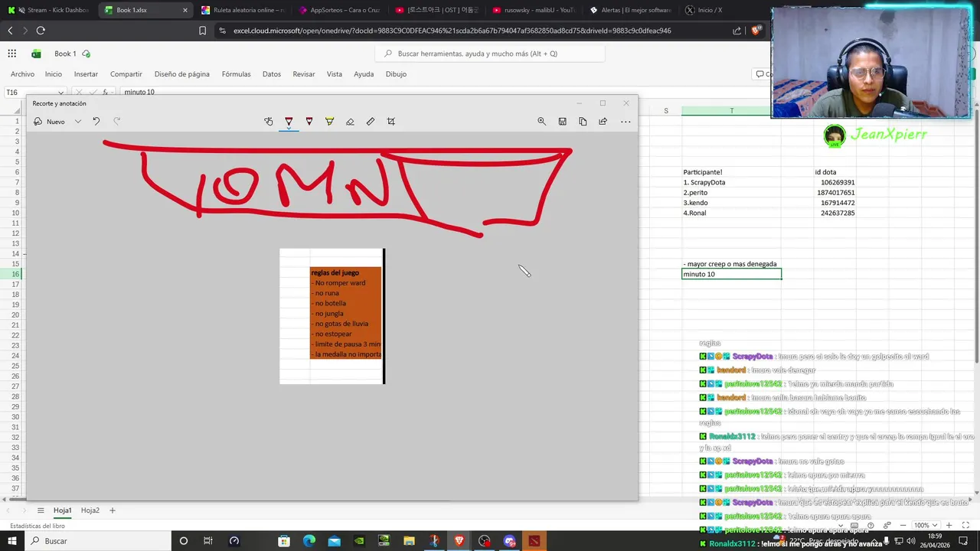This screenshot has height=551, width=980.
Task: Open the Archivo menu in Excel
Action: click(22, 74)
